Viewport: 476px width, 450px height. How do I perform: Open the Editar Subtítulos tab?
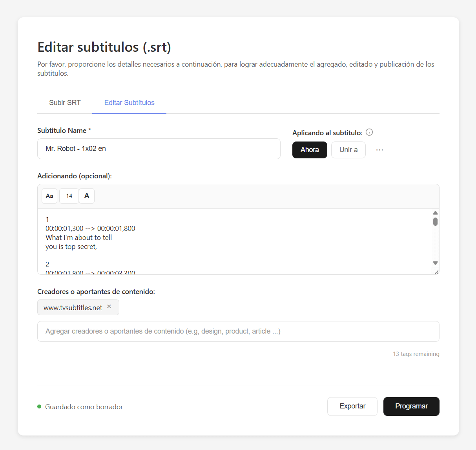[x=129, y=103]
